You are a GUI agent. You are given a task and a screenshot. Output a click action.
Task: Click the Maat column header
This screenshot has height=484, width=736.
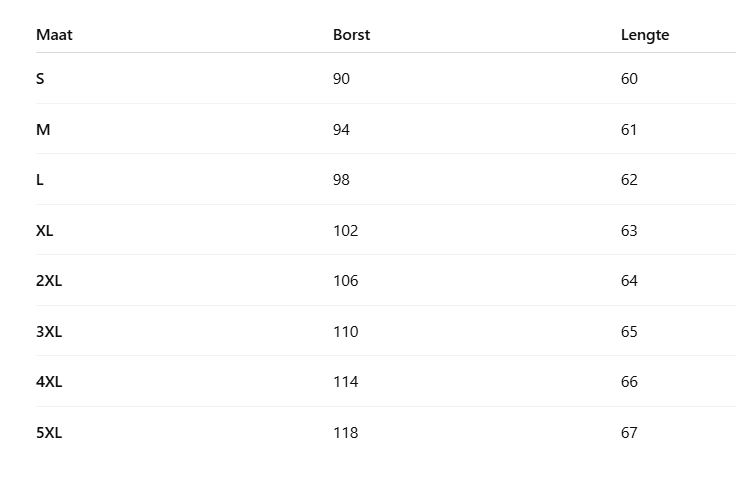coord(54,35)
